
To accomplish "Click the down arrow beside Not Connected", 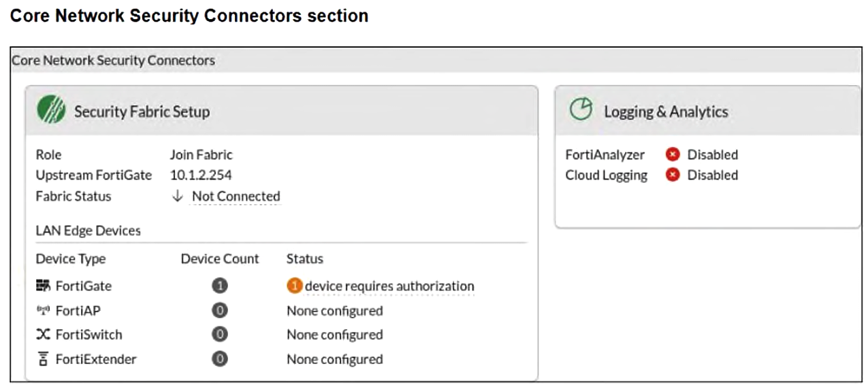I will (178, 197).
